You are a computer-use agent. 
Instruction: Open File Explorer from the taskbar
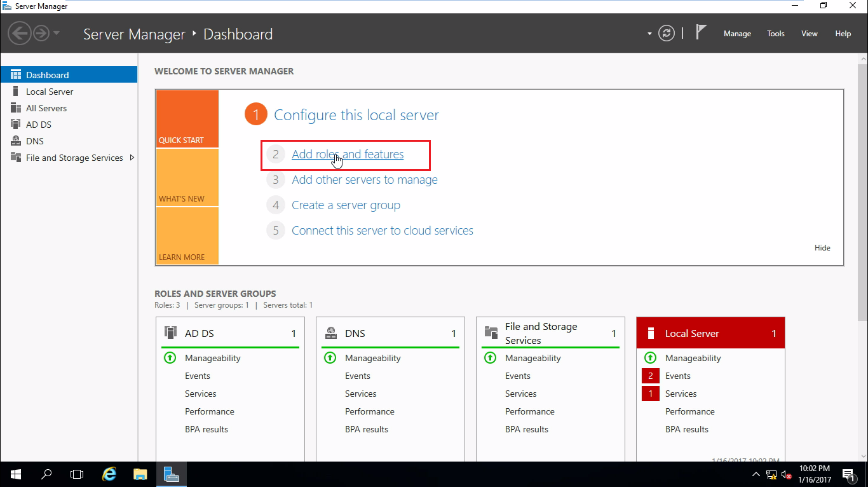[x=140, y=474]
